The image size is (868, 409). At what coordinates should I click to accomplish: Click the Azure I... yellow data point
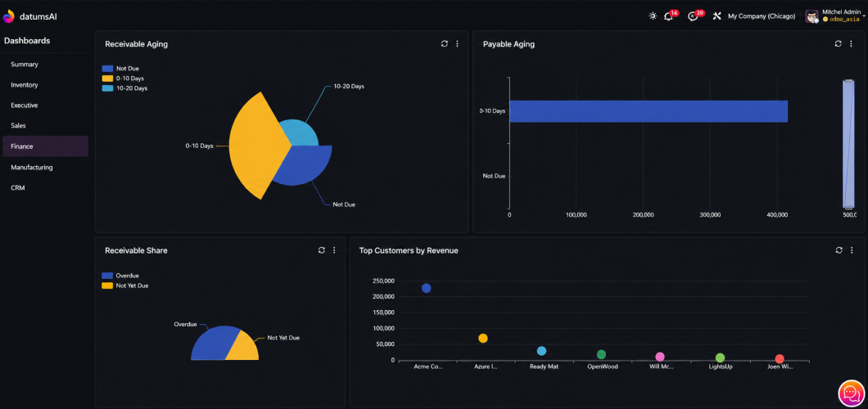tap(482, 339)
